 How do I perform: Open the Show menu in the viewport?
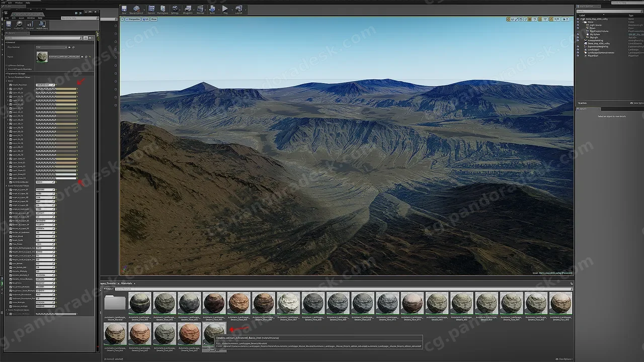(x=153, y=19)
